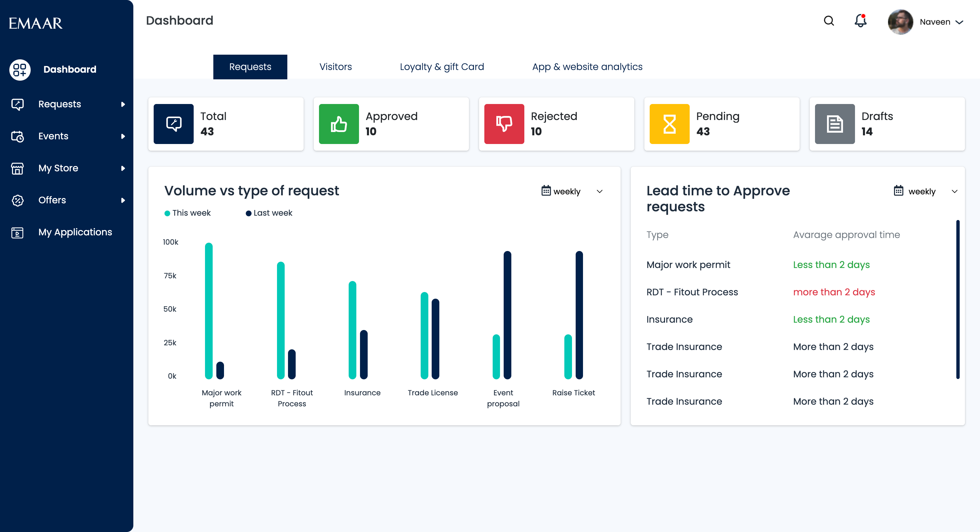Click the yellow Pending hourglass icon
Viewport: 980px width, 532px height.
tap(669, 124)
